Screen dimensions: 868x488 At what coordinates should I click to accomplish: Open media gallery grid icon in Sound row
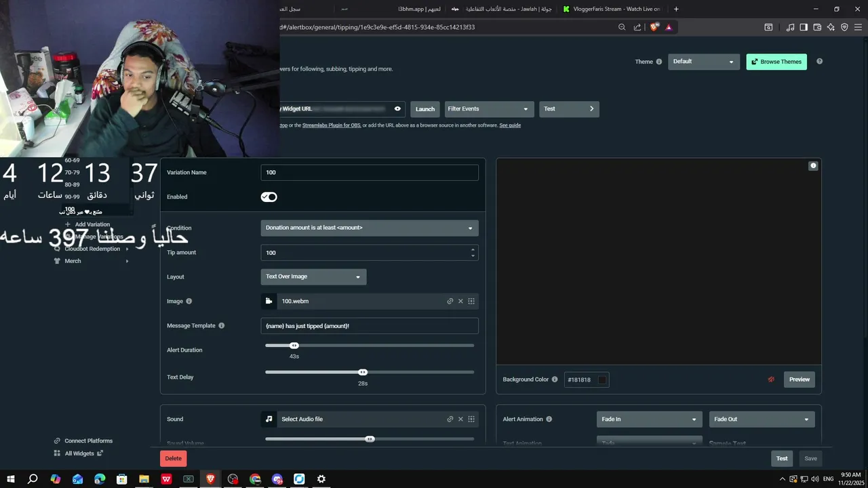[x=471, y=419]
